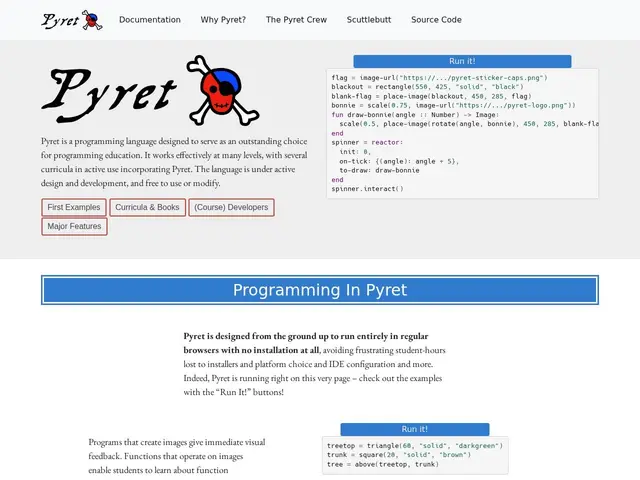Click the 'bonnie = scale' code line

[x=453, y=105]
